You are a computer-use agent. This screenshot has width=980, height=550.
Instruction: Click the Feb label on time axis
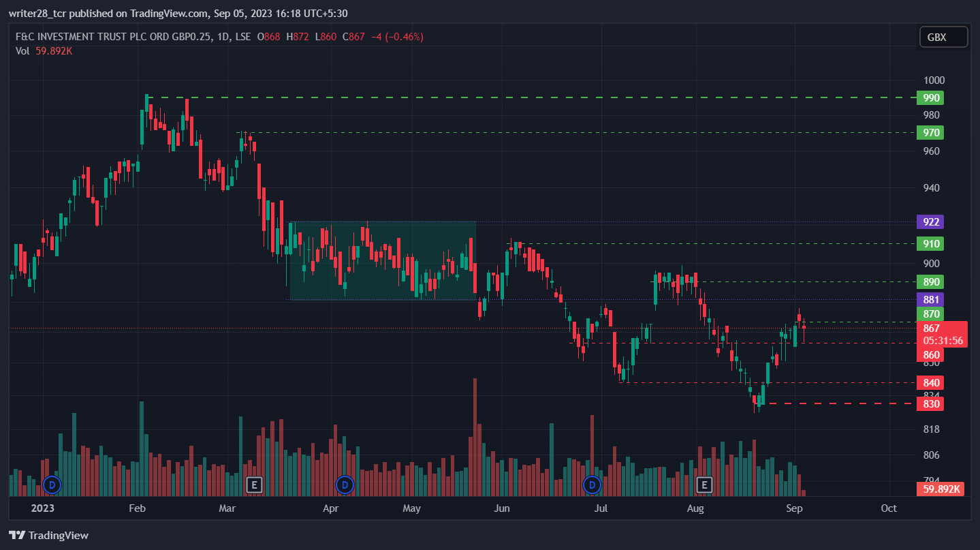point(138,508)
